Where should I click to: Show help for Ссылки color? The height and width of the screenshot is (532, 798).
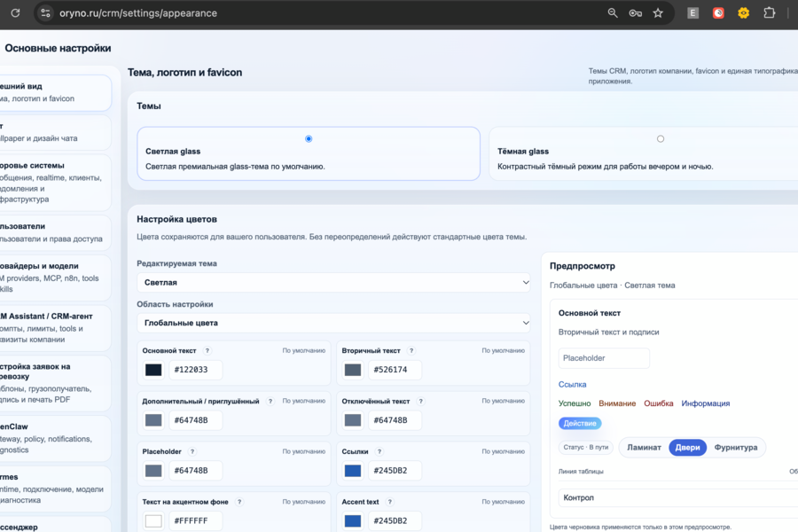pyautogui.click(x=379, y=451)
